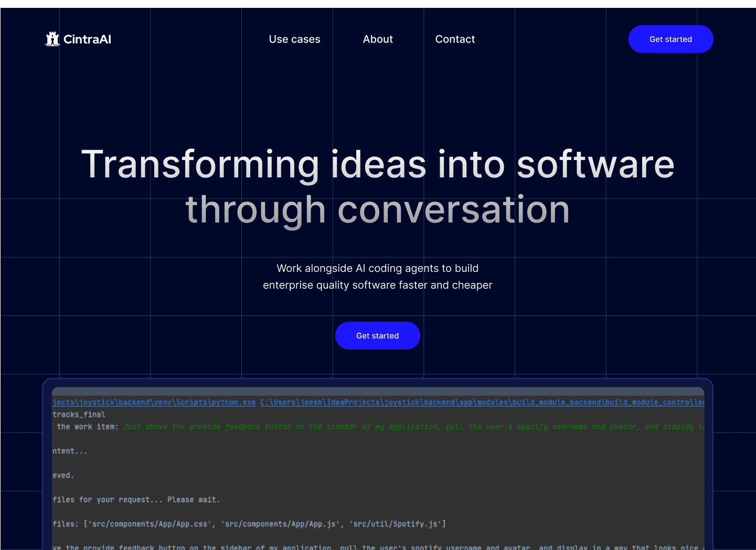Go to the About page link
The height and width of the screenshot is (550, 756).
378,39
